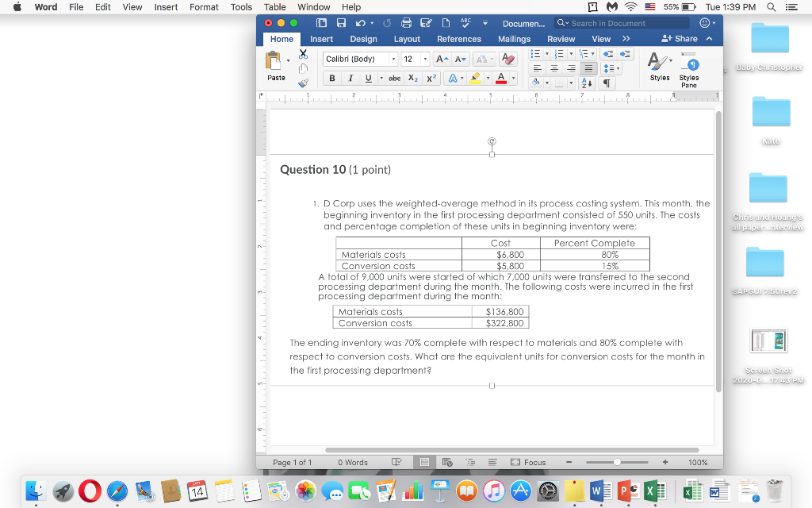This screenshot has width=812, height=508.
Task: Toggle the show paragraph marks (¶) icon
Action: 607,81
